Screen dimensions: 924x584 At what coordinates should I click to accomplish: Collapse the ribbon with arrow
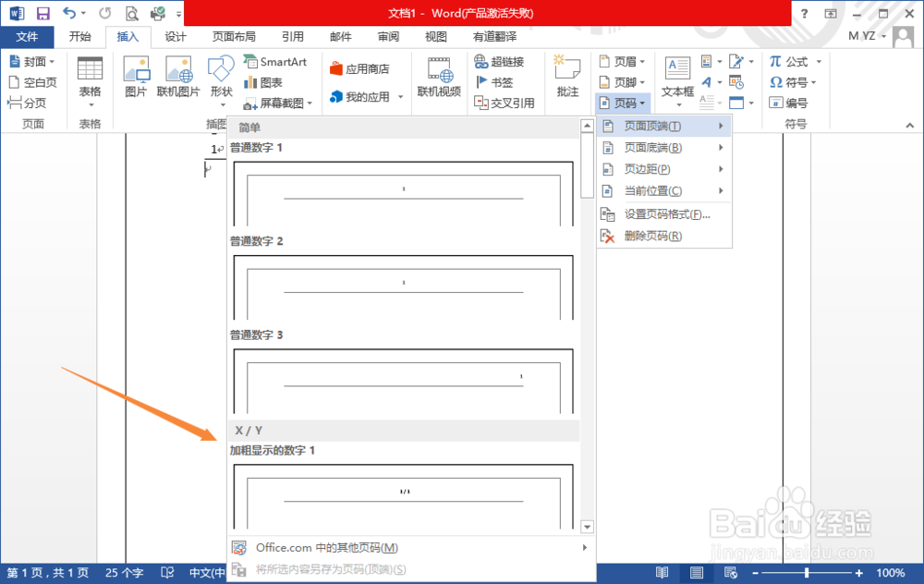tap(910, 125)
